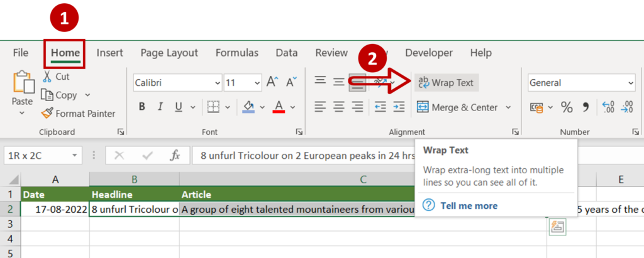Decrease font size with small A icon
This screenshot has height=258, width=644.
click(291, 82)
